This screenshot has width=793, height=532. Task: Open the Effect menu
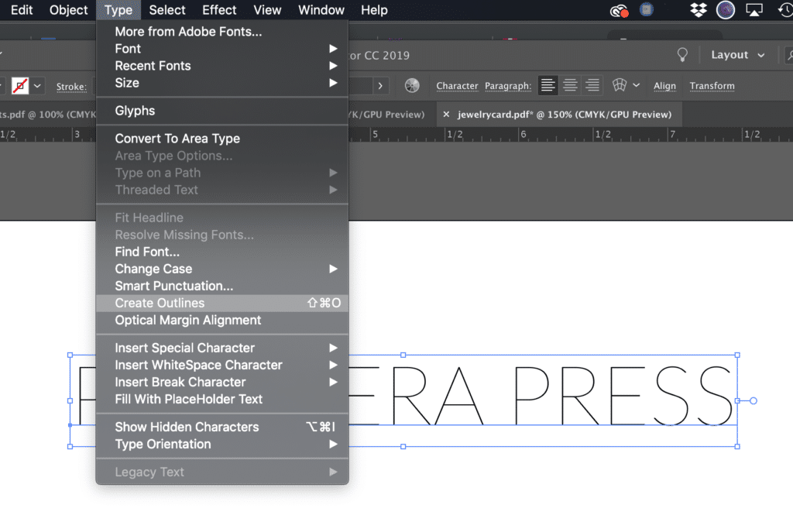click(219, 9)
